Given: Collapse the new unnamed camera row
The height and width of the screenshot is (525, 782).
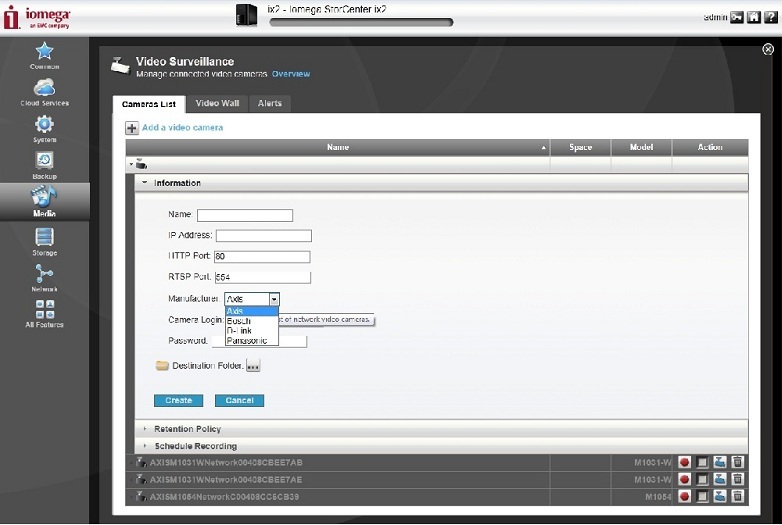Looking at the screenshot, I should pos(131,164).
